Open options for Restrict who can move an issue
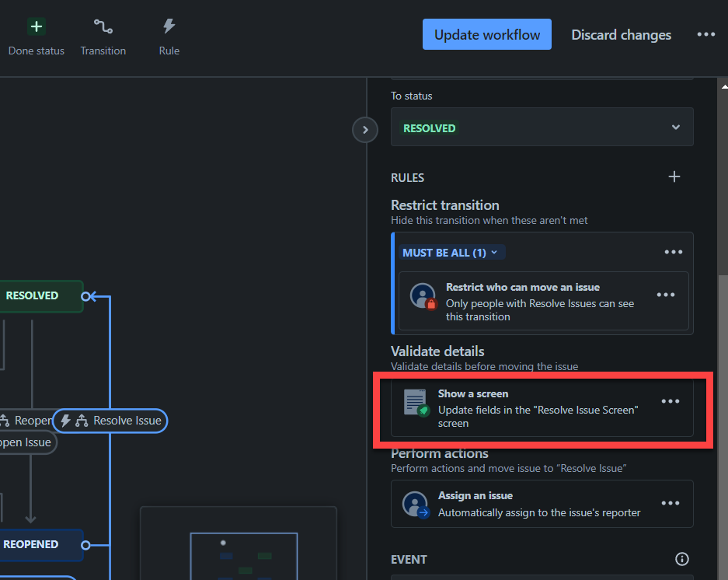Viewport: 728px width, 580px height. coord(665,295)
